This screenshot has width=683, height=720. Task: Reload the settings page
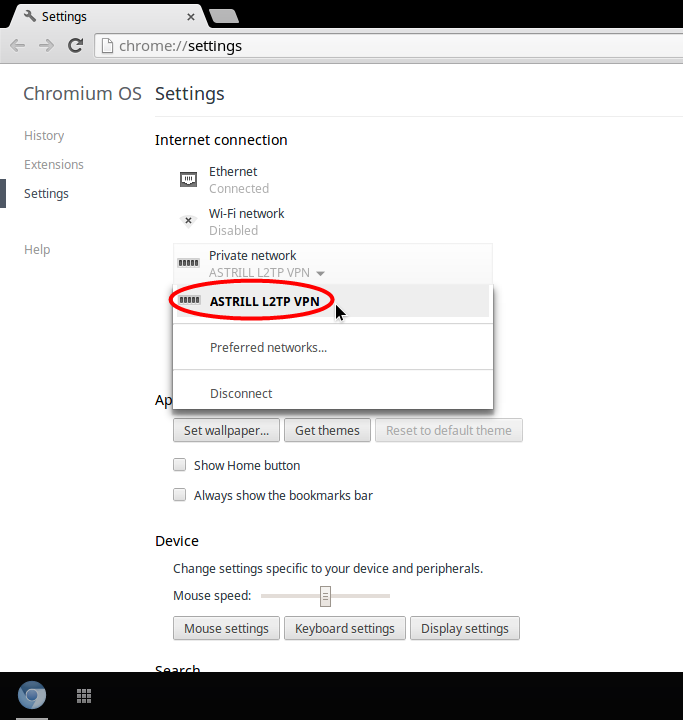tap(75, 46)
